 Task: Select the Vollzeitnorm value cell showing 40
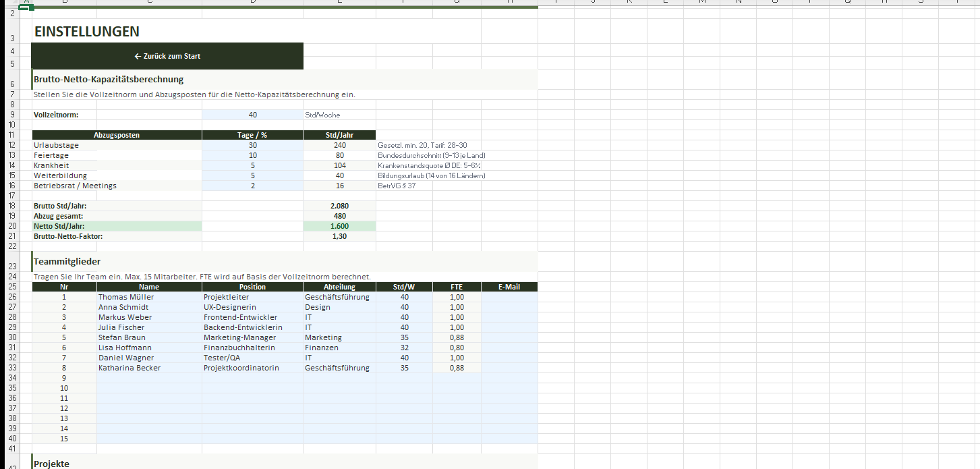click(252, 115)
